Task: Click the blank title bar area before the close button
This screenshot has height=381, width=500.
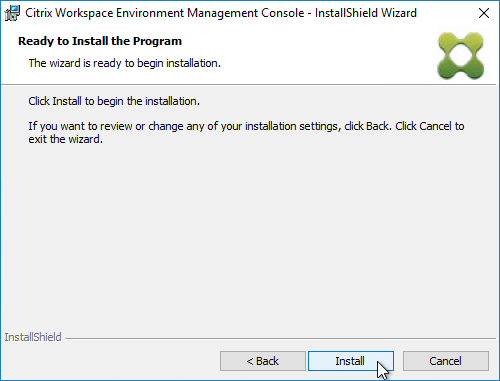Action: [x=443, y=13]
